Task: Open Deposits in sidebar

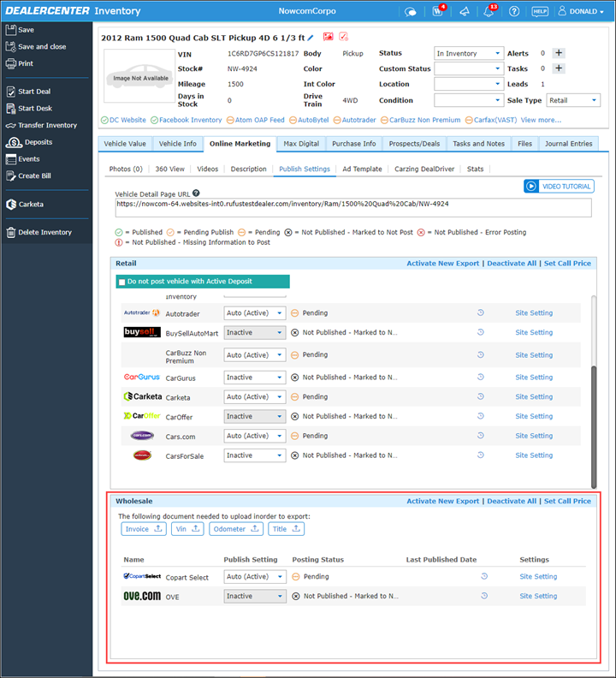Action: click(x=29, y=142)
